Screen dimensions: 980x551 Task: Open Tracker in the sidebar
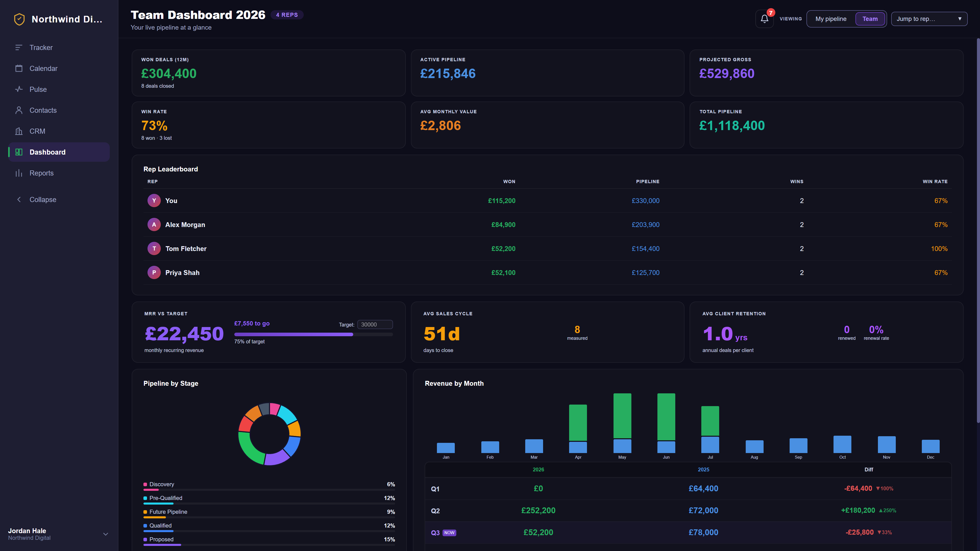tap(59, 47)
